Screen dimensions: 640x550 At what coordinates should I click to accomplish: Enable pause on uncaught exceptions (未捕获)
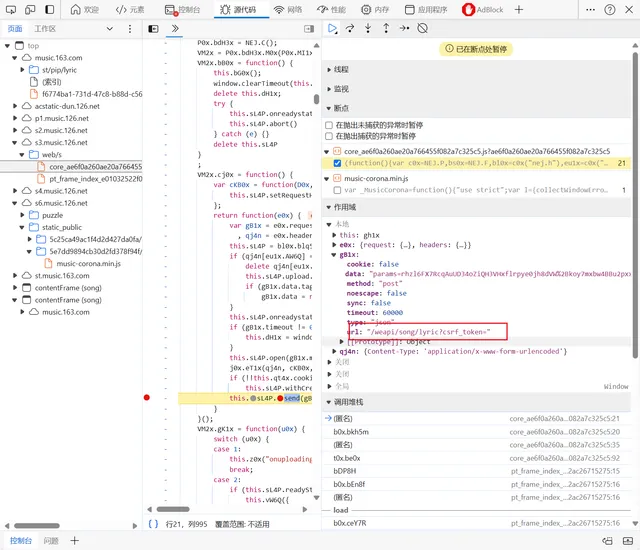point(329,125)
